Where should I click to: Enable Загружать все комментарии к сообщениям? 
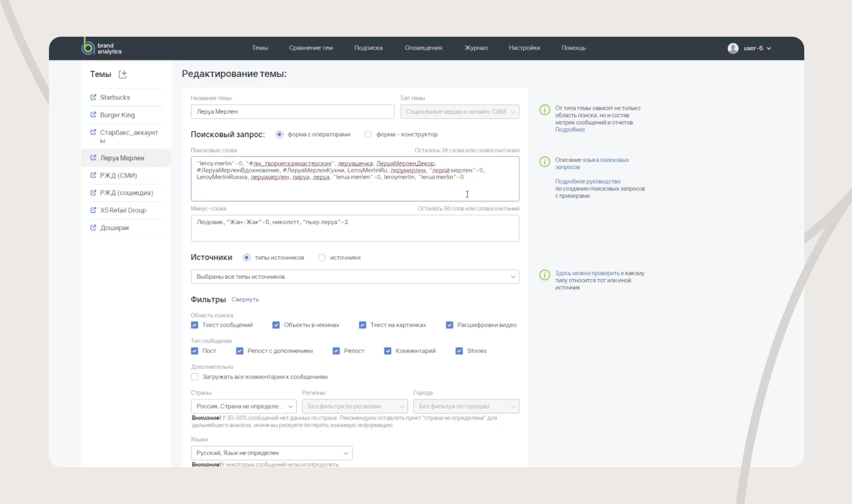tap(195, 377)
